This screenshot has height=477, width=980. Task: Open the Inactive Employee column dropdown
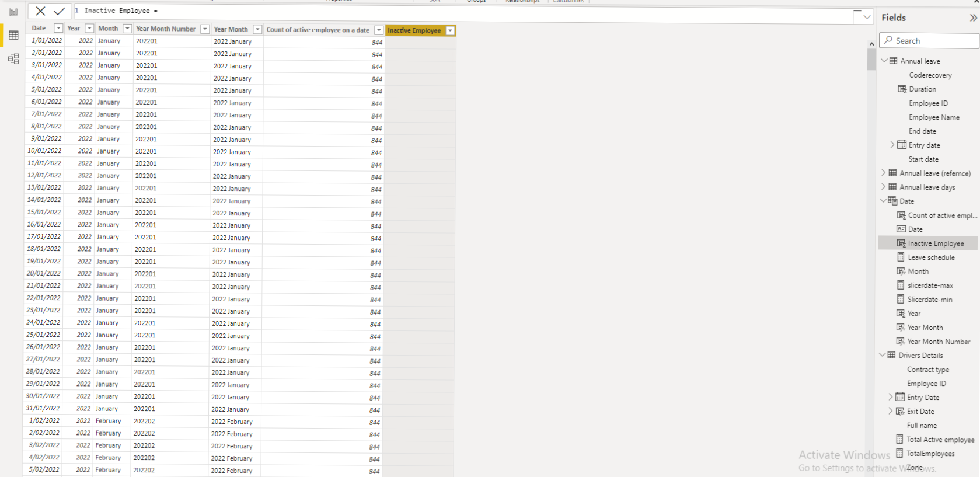coord(450,30)
